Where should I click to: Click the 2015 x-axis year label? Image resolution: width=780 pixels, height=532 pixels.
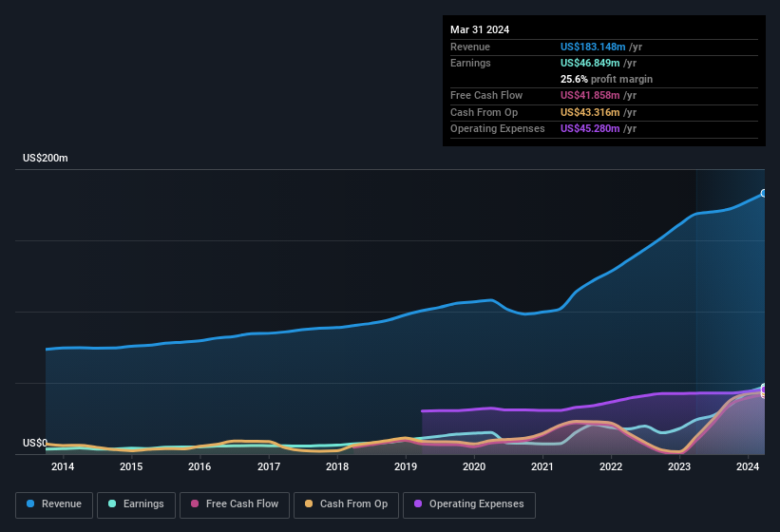[x=131, y=466]
